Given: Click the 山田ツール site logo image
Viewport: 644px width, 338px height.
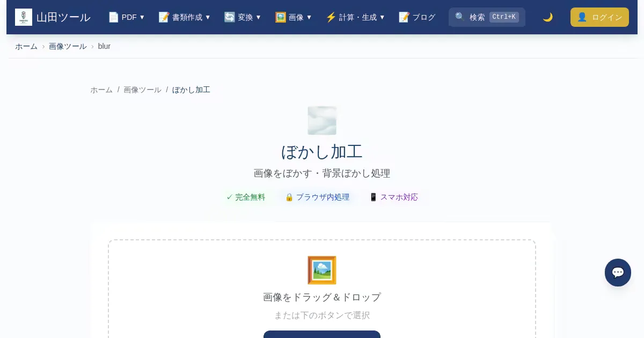Looking at the screenshot, I should (x=24, y=17).
